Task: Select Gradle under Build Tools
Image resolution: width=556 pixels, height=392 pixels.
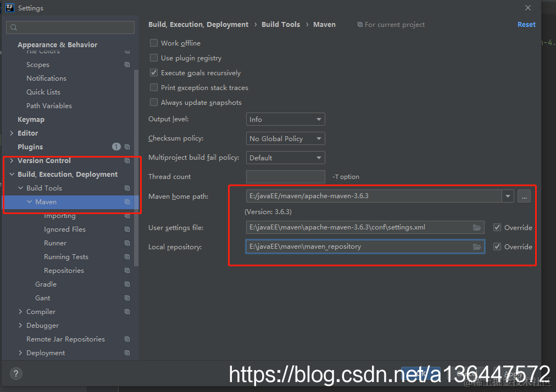Action: tap(46, 284)
